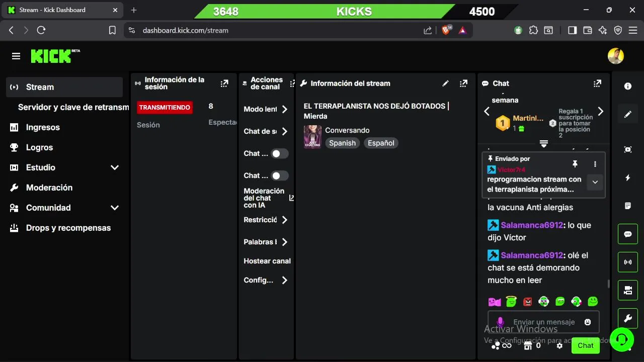644x362 pixels.
Task: Expand Modo lento option
Action: tap(266, 109)
